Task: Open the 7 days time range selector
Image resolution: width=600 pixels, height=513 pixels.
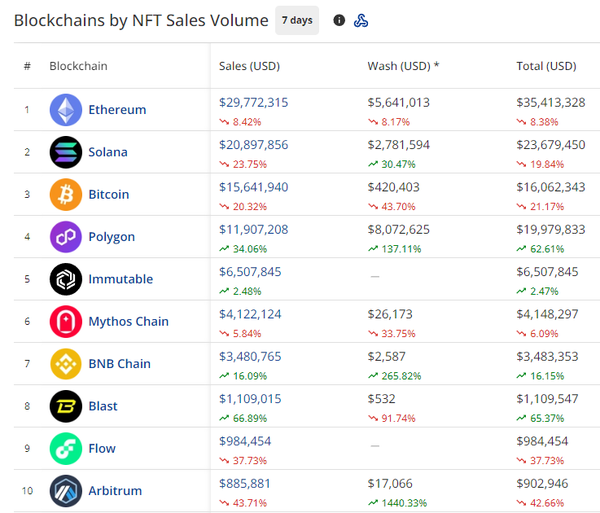Action: point(297,20)
